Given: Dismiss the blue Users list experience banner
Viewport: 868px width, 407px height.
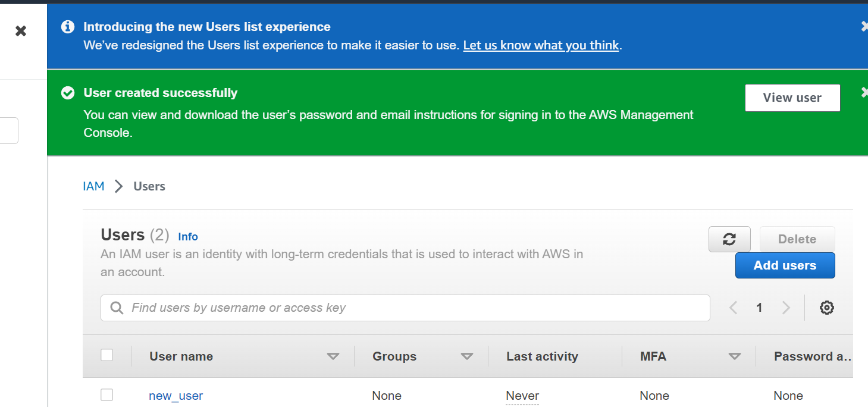Looking at the screenshot, I should (x=864, y=26).
